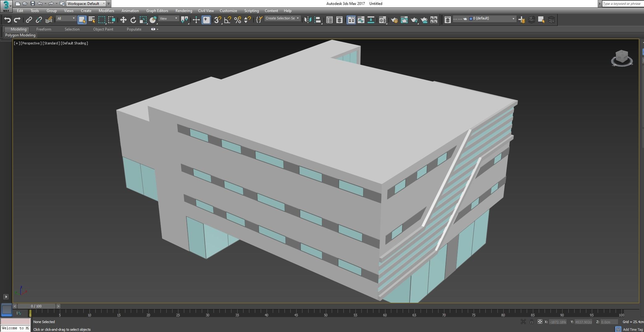Viewport: 644px width, 332px height.
Task: Click the Render Production teapot icon
Action: click(414, 20)
